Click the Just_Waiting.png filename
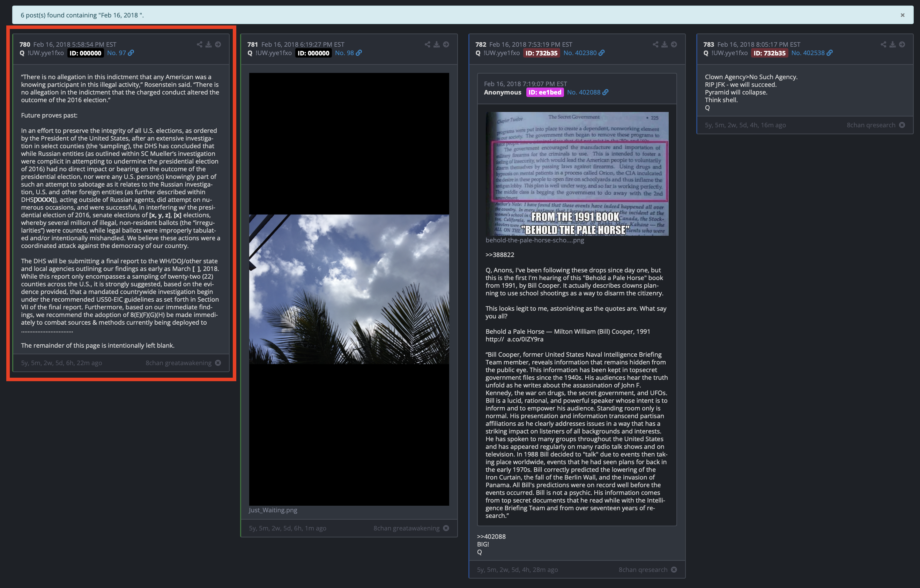The width and height of the screenshot is (920, 588). click(x=273, y=510)
